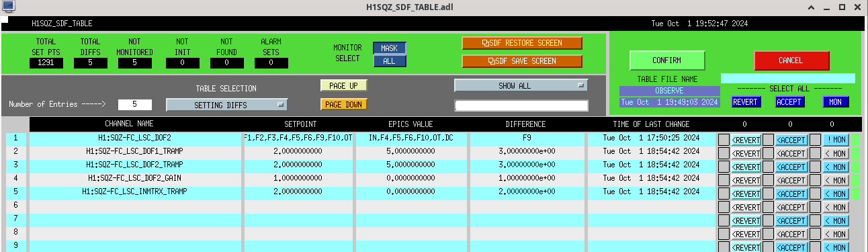Click the TABLE FILE NAME entry field
The height and width of the screenshot is (252, 868).
[788, 79]
